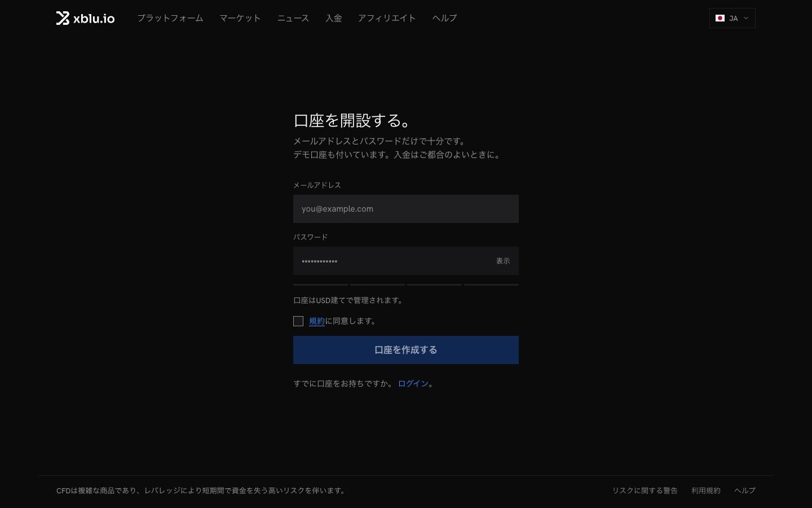Image resolution: width=812 pixels, height=508 pixels.
Task: Follow the ログイン link
Action: [x=413, y=384]
